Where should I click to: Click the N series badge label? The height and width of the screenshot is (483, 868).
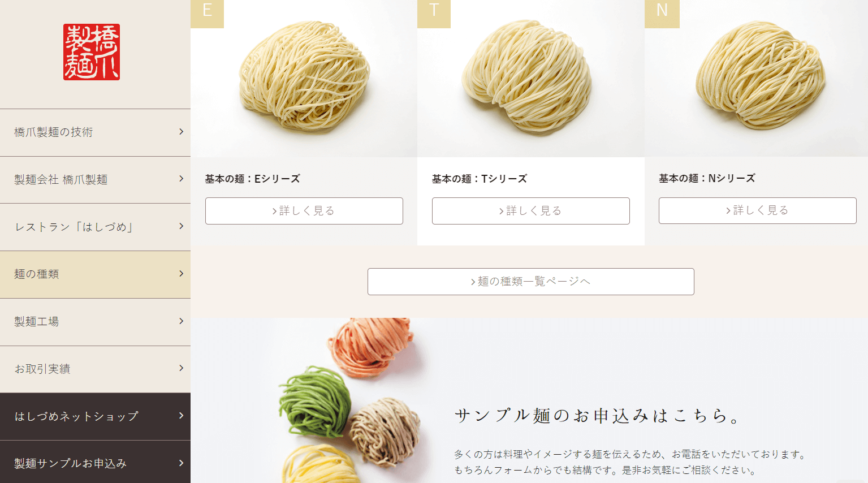pos(662,12)
